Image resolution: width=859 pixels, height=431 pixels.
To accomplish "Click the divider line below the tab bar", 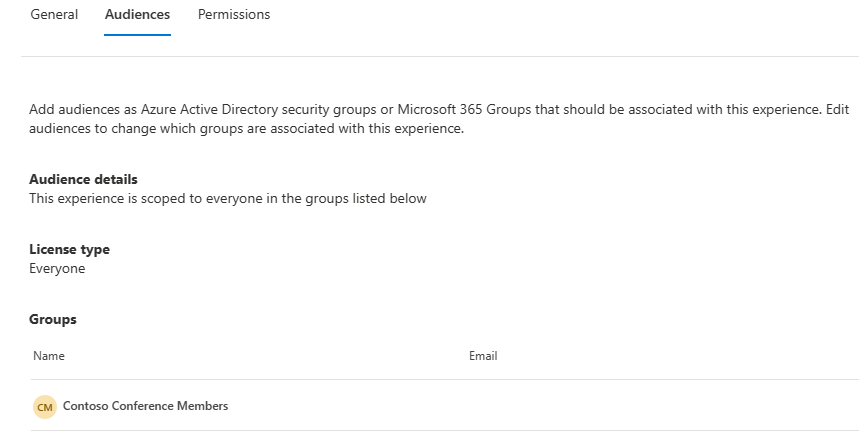I will (x=440, y=56).
